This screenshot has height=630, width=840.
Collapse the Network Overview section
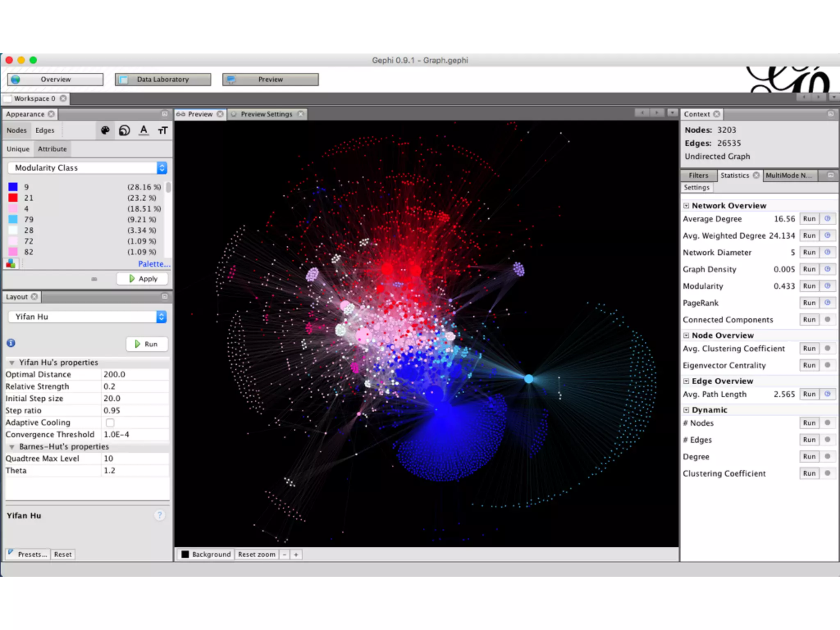686,205
